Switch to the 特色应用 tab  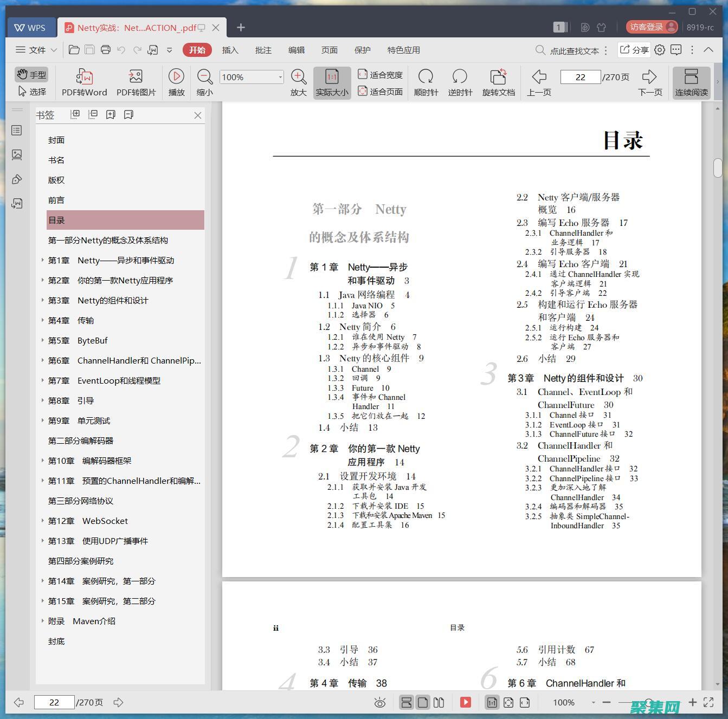403,50
